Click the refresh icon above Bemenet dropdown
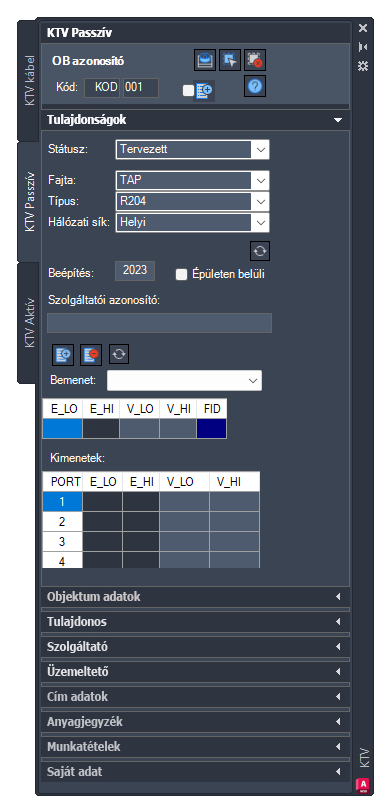Image resolution: width=392 pixels, height=808 pixels. point(119,354)
